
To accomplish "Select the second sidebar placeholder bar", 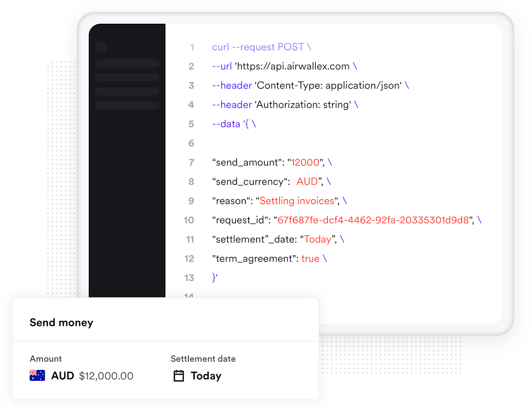I will tap(127, 77).
